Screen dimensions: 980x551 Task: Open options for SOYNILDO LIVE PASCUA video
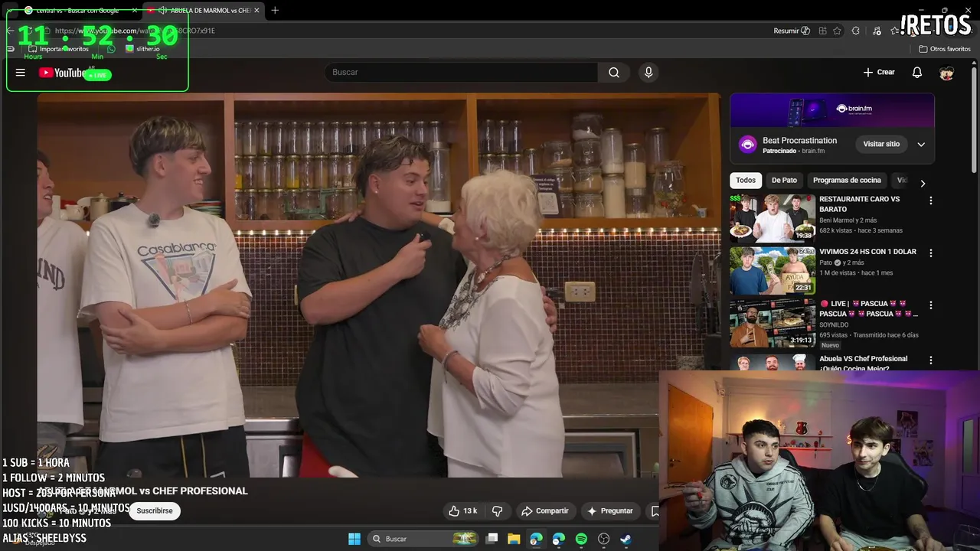click(931, 305)
